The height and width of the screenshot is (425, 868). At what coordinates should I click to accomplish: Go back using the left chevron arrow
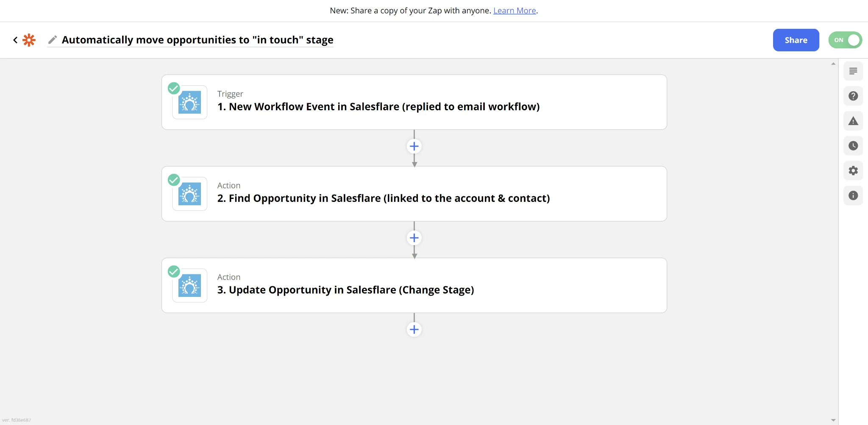click(15, 40)
